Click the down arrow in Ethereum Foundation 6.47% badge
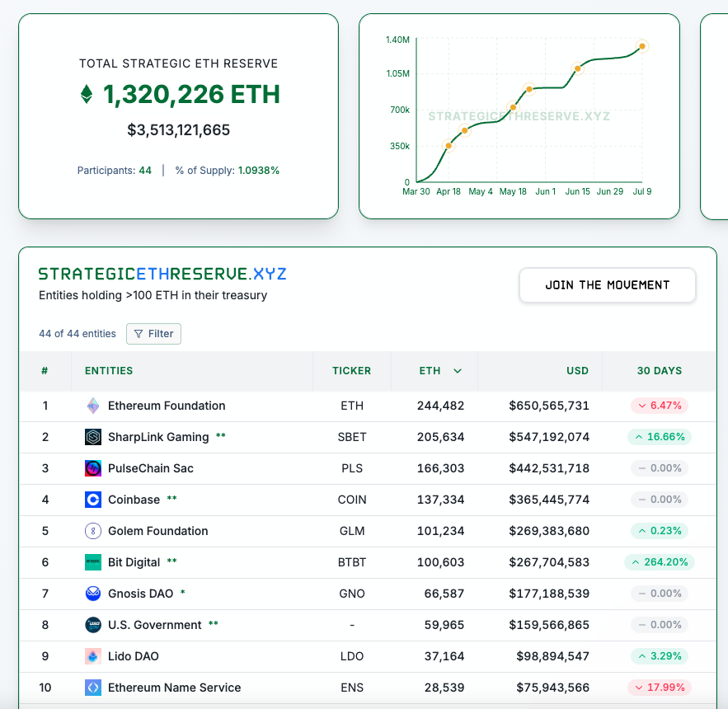Screen dimensions: 728x709 [x=642, y=406]
